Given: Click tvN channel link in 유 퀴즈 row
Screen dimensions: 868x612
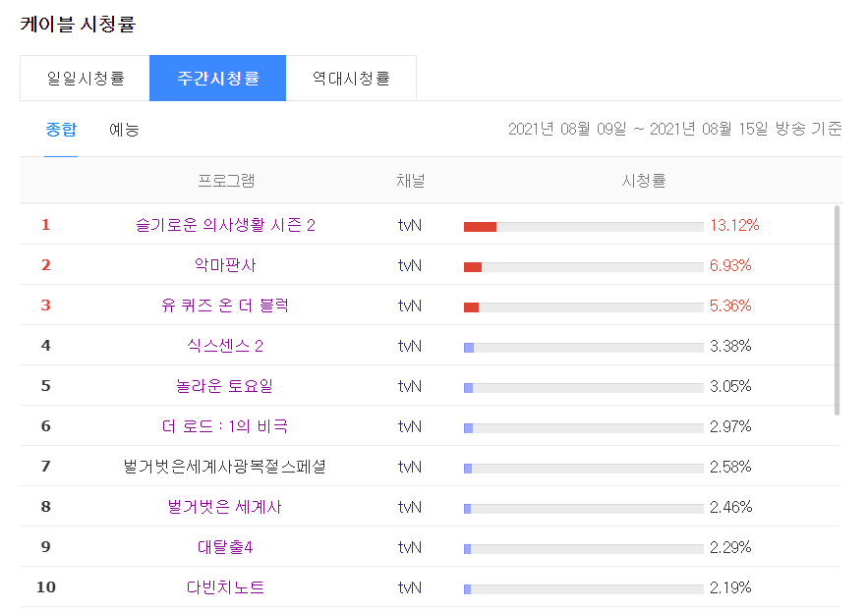Looking at the screenshot, I should [410, 306].
